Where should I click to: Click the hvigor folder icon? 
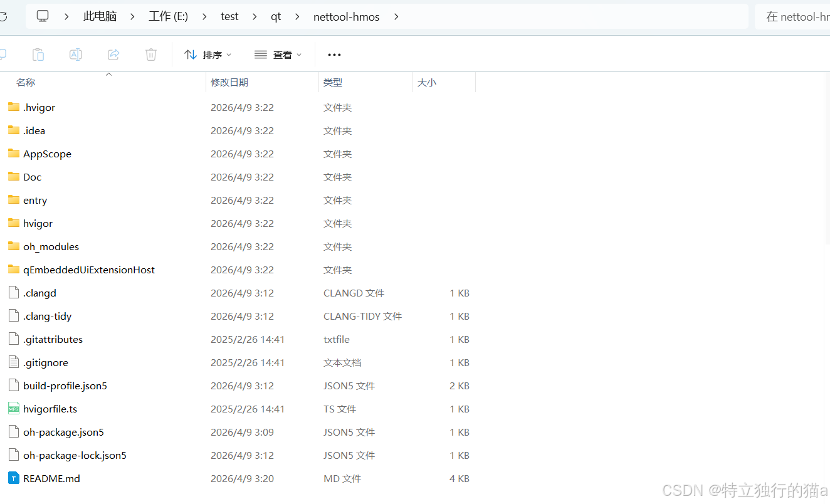tap(14, 223)
